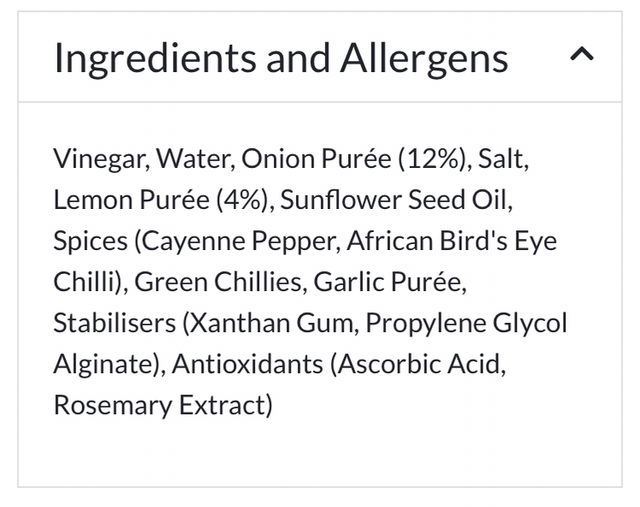Viewport: 640px width, 507px height.
Task: Click on Lemon Purée (4%) text
Action: tap(161, 200)
